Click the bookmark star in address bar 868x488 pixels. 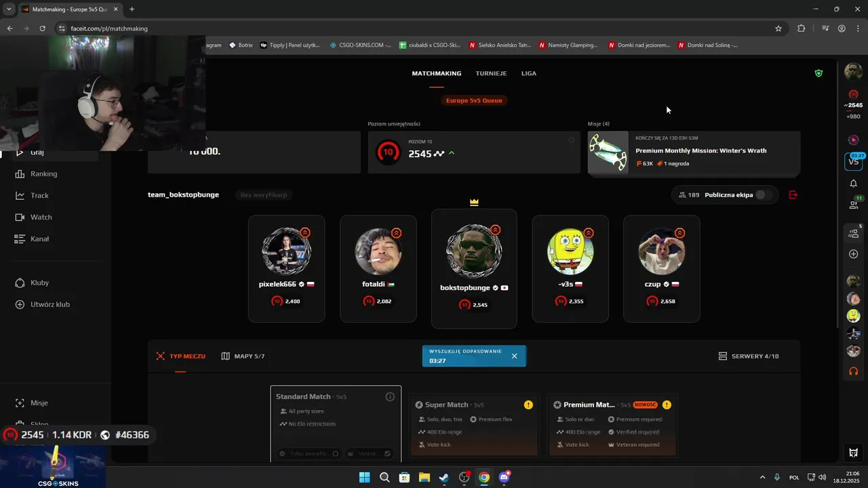coord(778,28)
